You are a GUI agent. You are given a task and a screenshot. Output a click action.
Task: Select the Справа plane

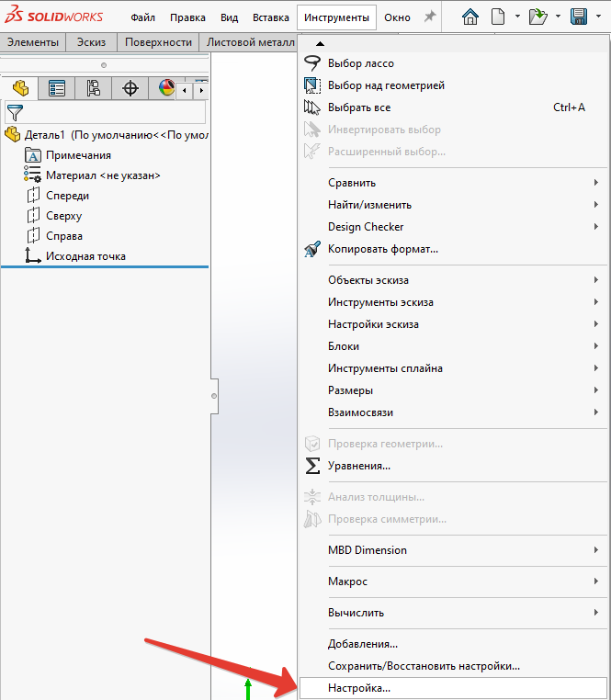tap(54, 236)
